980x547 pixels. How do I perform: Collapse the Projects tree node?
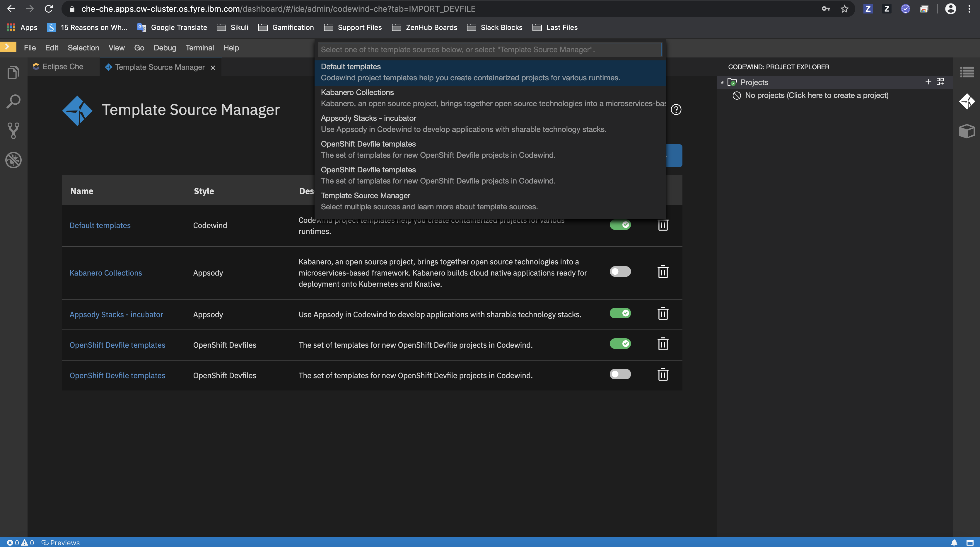722,82
